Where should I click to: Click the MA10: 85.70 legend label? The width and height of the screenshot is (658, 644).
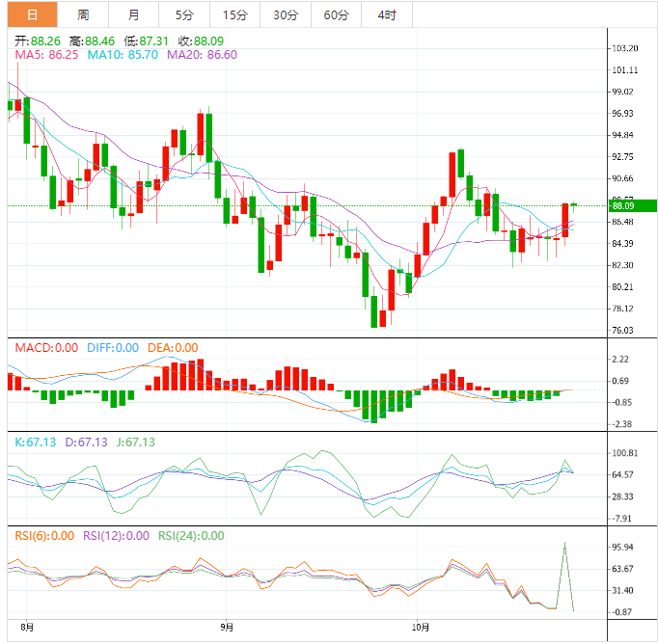(123, 55)
